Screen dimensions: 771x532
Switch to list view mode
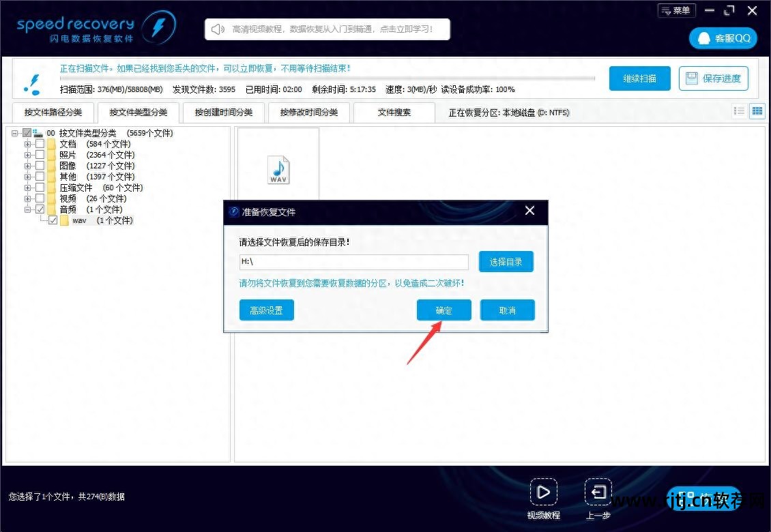[739, 110]
